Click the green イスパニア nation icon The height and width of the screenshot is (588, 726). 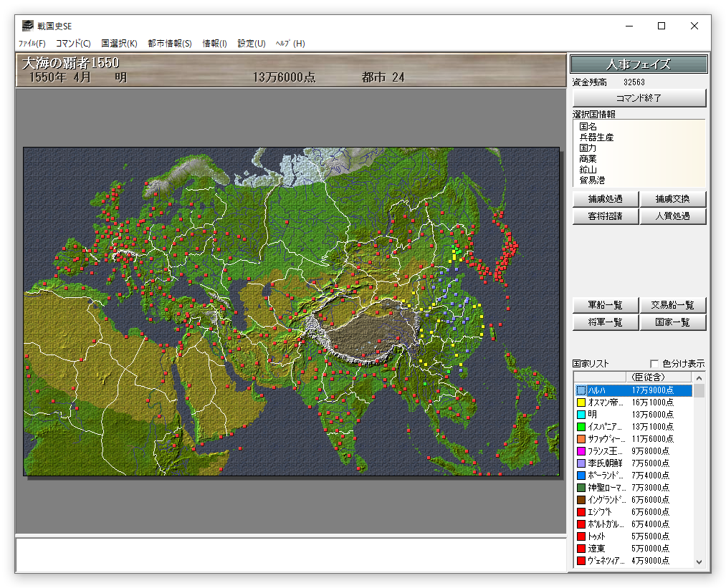coord(581,427)
